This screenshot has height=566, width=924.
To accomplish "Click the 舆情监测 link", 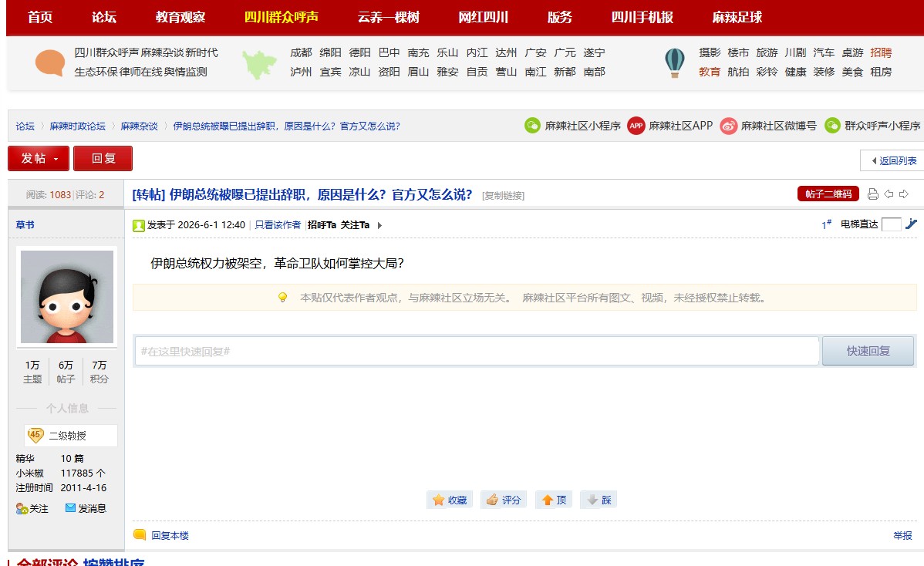I will pos(186,71).
